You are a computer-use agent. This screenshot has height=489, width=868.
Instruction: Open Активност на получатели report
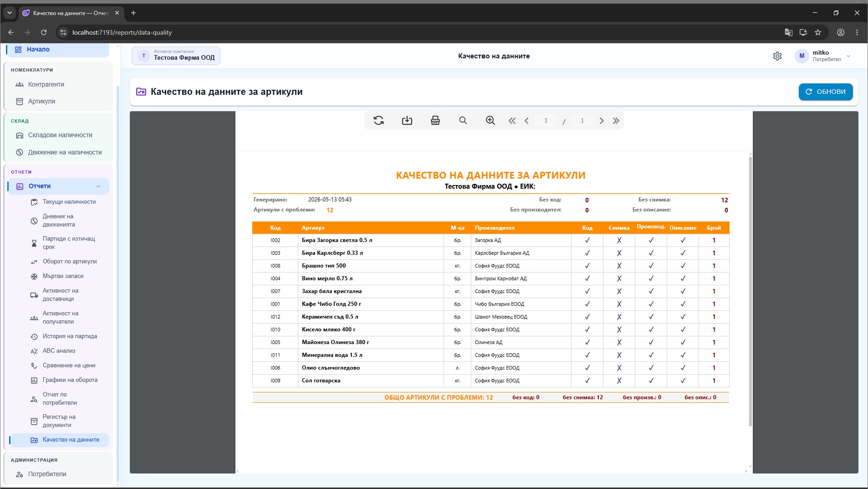coord(64,318)
